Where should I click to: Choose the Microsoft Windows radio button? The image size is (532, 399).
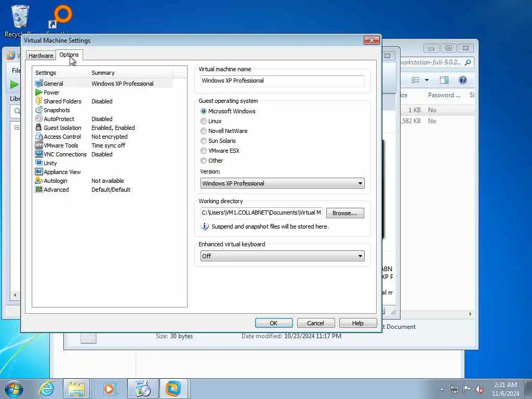click(204, 111)
